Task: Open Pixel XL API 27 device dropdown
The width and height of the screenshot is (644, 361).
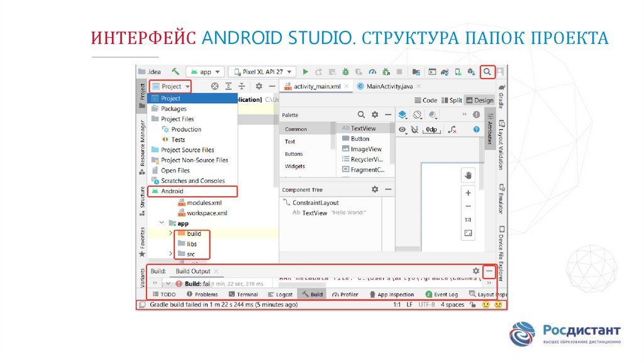Action: click(262, 72)
